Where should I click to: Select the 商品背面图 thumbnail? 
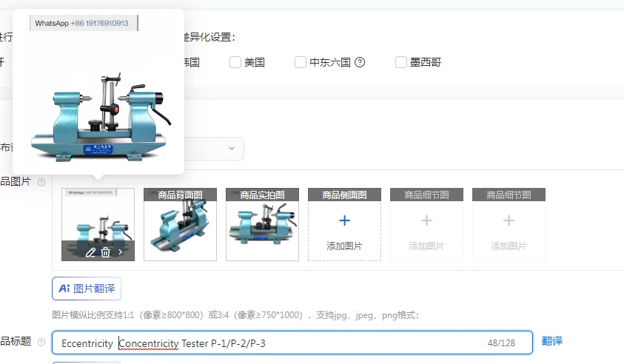[x=181, y=224]
